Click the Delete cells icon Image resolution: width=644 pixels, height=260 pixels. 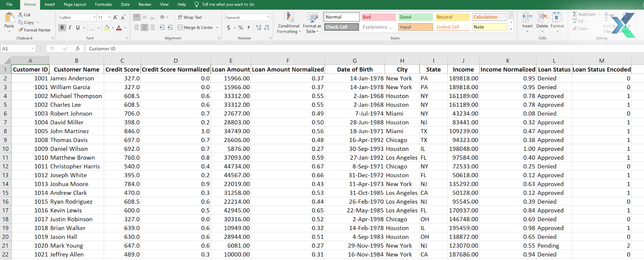(542, 17)
